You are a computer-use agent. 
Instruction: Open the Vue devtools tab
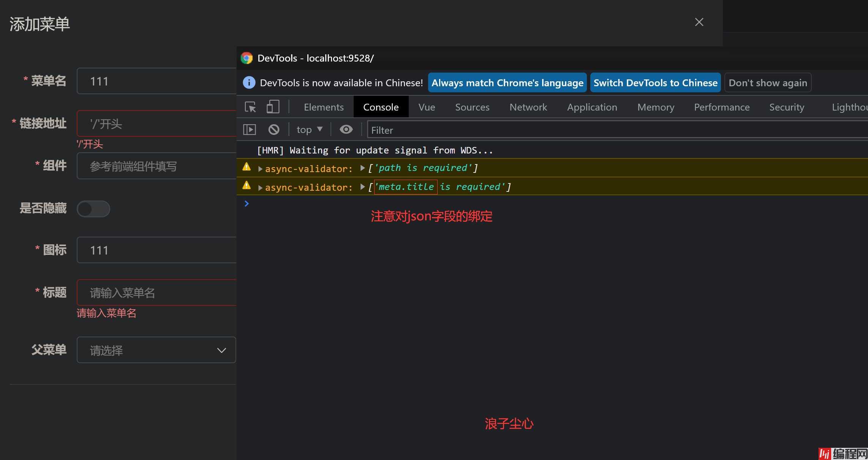click(427, 107)
